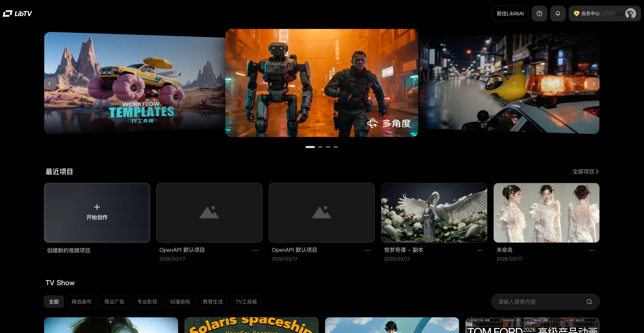Select the 精选画布 category tab

(81, 302)
